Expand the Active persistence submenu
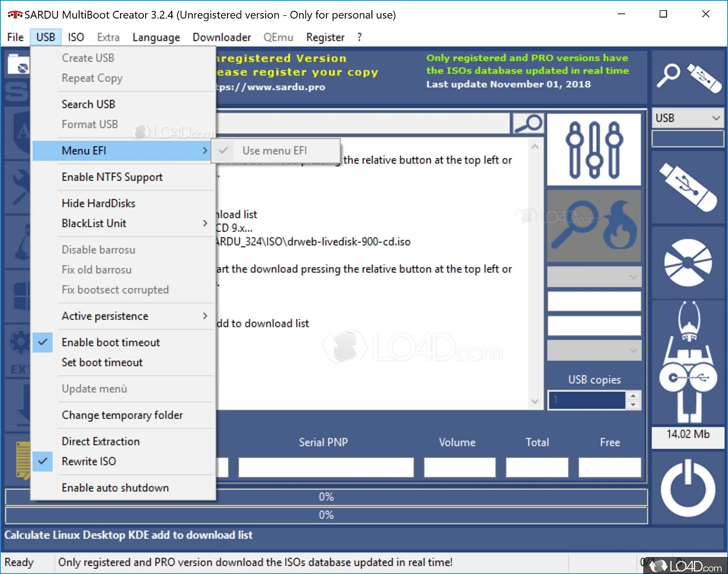728x574 pixels. tap(123, 316)
